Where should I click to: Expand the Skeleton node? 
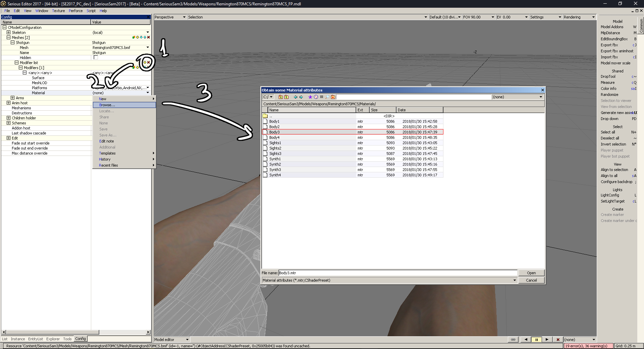(9, 33)
